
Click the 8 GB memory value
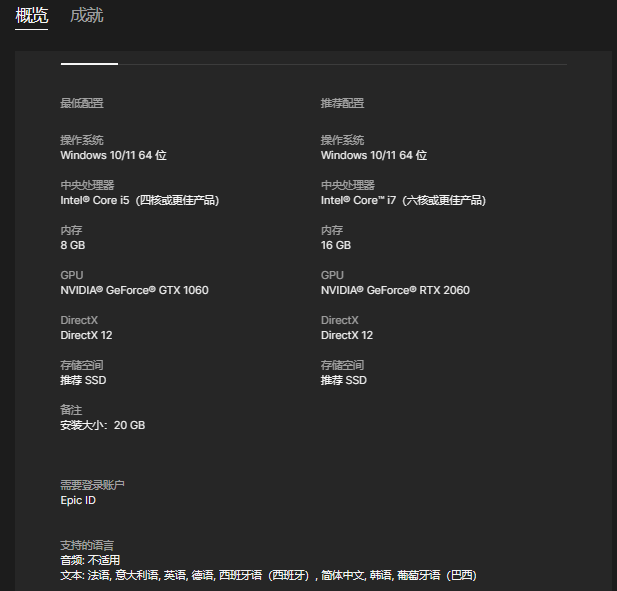[x=73, y=245]
